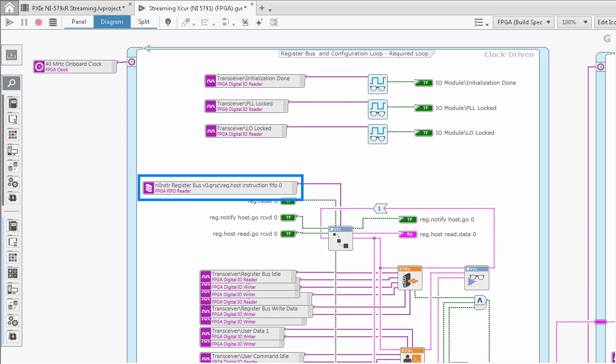
Task: Toggle the reg.notify host.go rcvd 0 control
Action: [288, 217]
